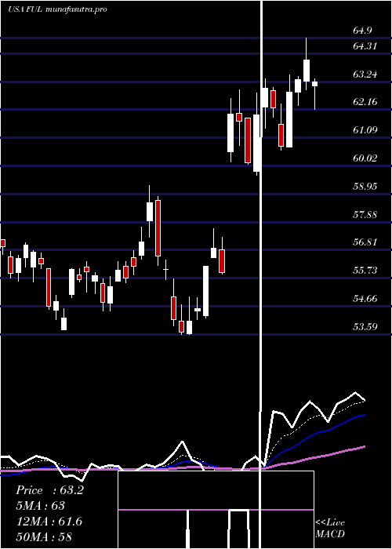Click the 60.02 price level label
Viewport: 392px width, 549px height.
[365, 158]
